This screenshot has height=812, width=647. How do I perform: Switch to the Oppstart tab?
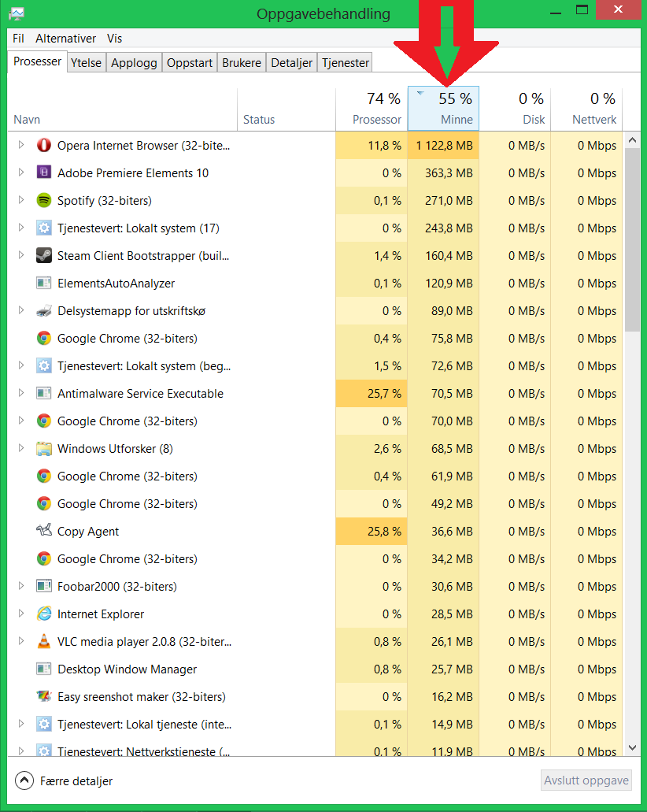click(x=190, y=63)
